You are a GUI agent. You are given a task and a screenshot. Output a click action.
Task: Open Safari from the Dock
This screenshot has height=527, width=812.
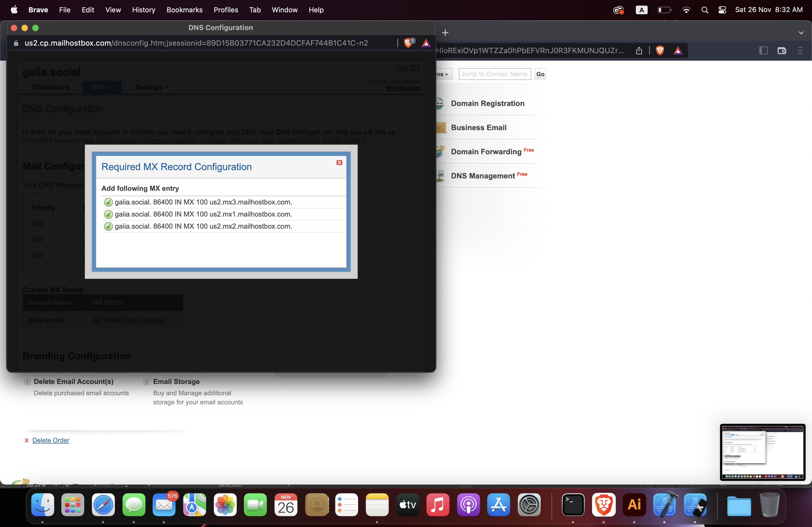(103, 504)
